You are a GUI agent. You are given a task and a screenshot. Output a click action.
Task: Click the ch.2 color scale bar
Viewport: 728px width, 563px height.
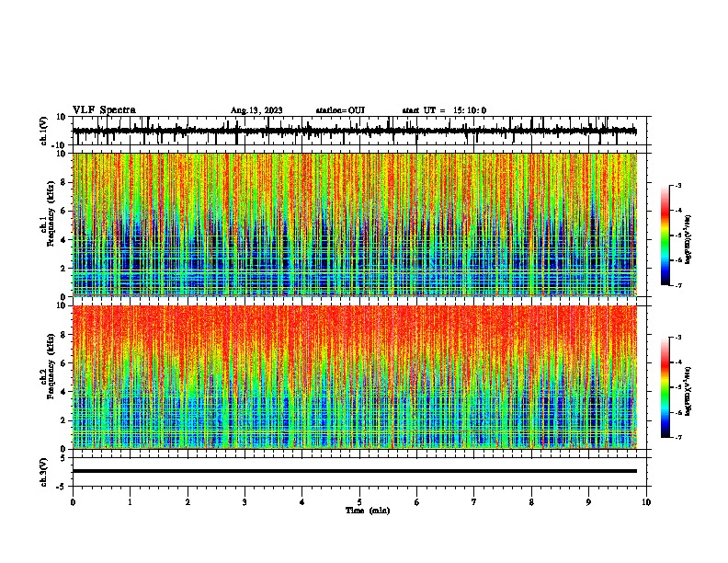665,387
